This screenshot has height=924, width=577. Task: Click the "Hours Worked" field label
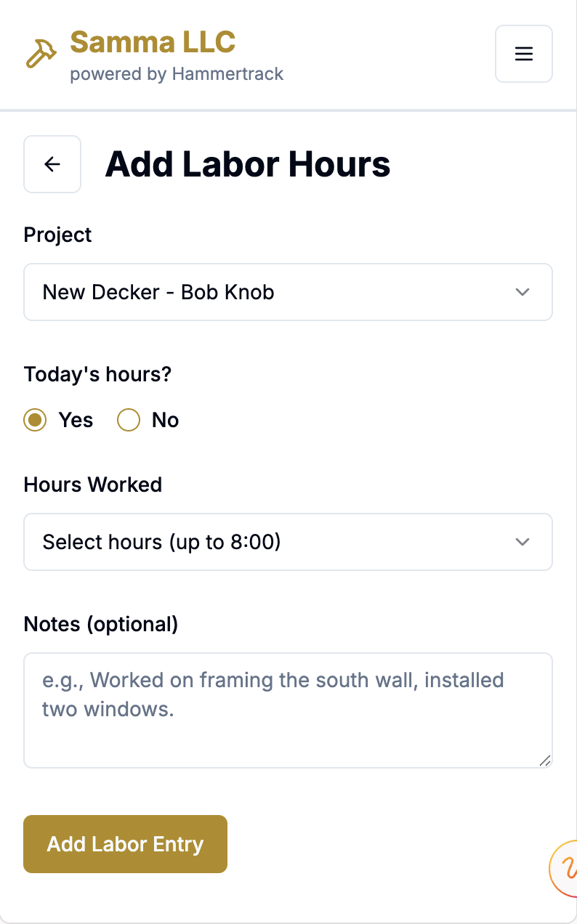pos(93,485)
